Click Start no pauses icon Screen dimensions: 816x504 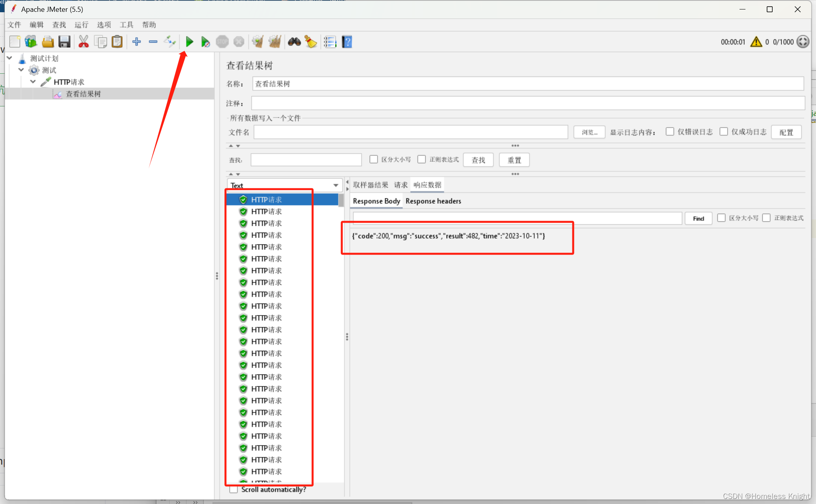click(205, 42)
